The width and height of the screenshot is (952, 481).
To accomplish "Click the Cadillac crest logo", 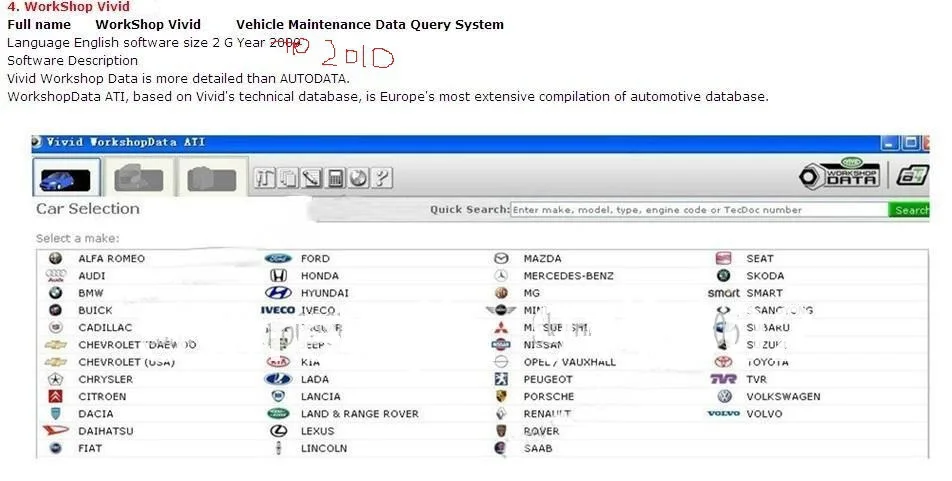I will [56, 327].
